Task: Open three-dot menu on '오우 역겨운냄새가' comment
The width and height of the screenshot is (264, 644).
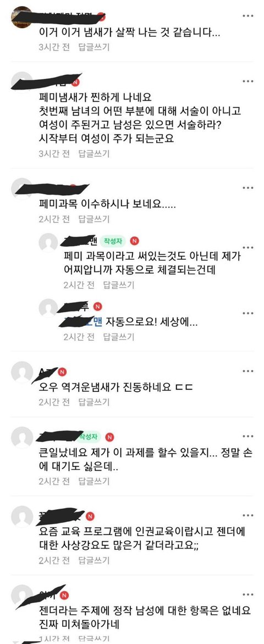Action: point(248,371)
